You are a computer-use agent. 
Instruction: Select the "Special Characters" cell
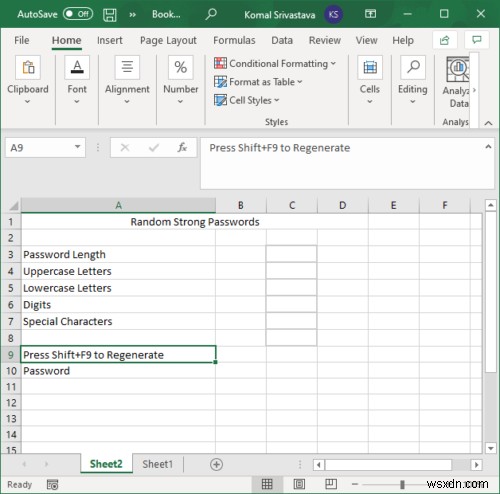[118, 321]
